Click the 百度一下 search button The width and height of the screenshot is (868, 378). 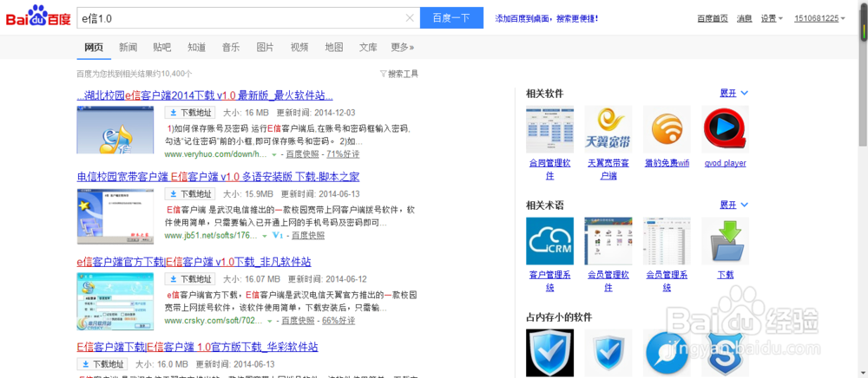(x=451, y=17)
